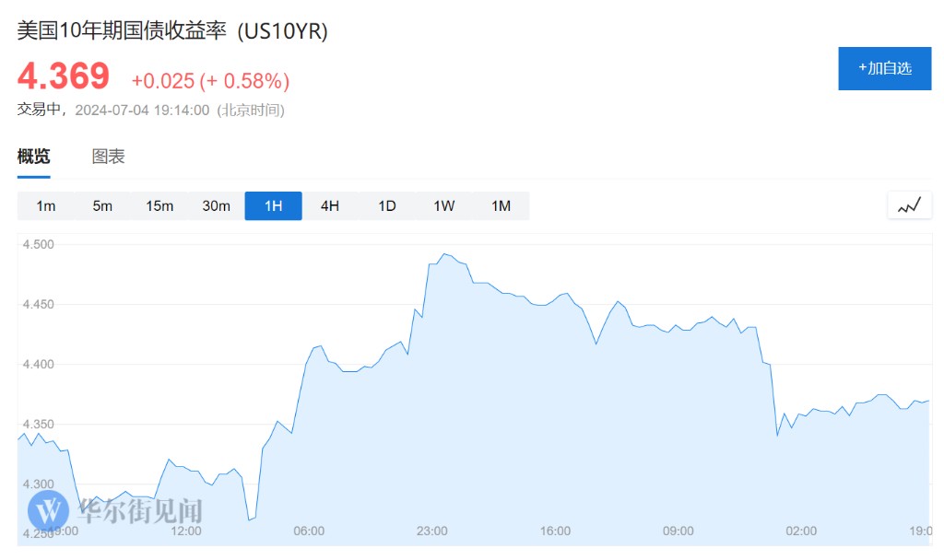The image size is (944, 560).
Task: Set chart to 1W interval
Action: coord(444,205)
